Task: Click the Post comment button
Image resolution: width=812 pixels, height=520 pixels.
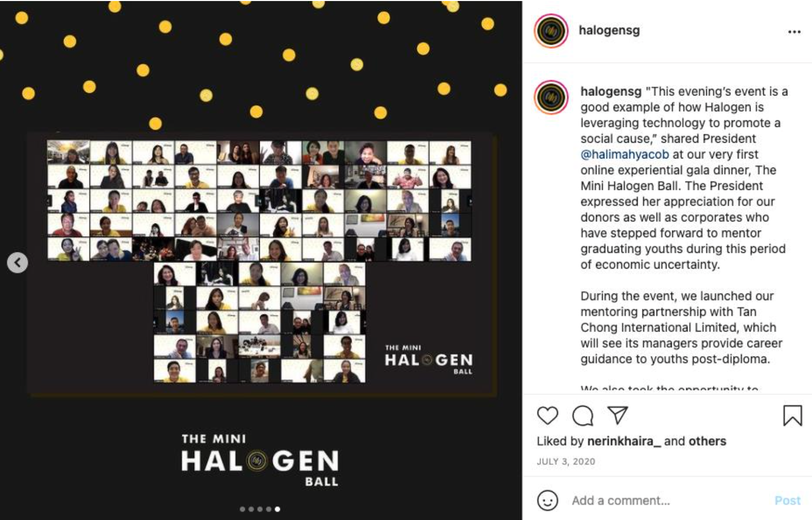Action: (x=788, y=501)
